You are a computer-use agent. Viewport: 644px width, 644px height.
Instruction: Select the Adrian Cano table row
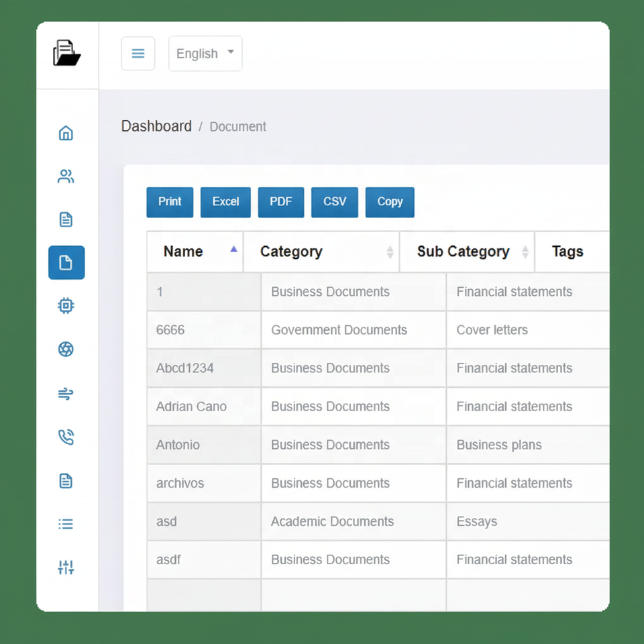click(378, 407)
